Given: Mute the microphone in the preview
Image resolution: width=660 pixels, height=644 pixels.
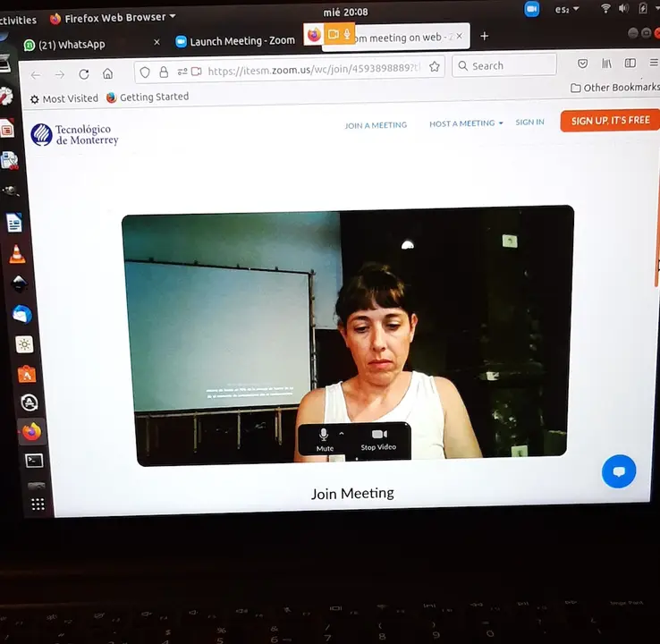Looking at the screenshot, I should pyautogui.click(x=324, y=438).
